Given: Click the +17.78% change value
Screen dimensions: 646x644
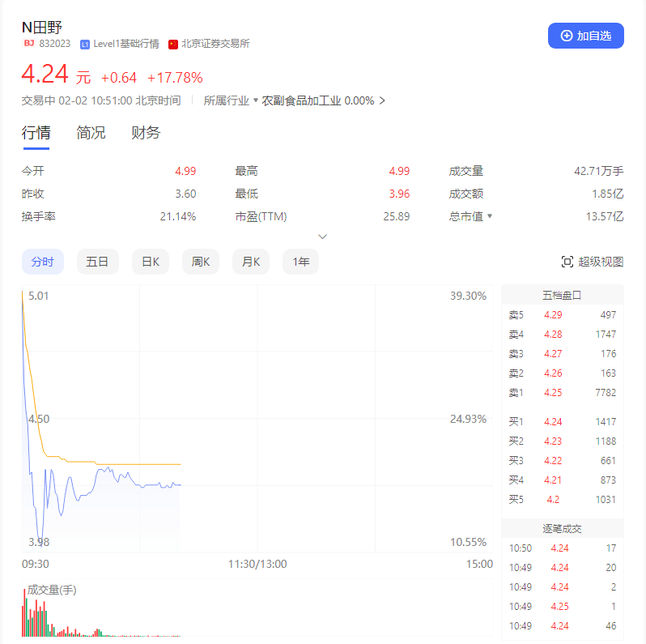Looking at the screenshot, I should point(175,78).
